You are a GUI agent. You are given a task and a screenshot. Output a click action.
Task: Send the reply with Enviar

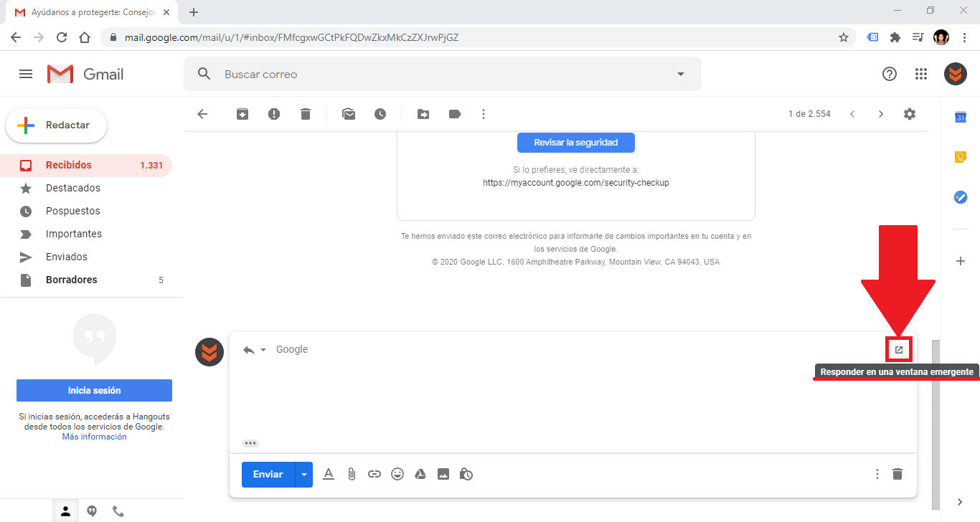(x=268, y=474)
